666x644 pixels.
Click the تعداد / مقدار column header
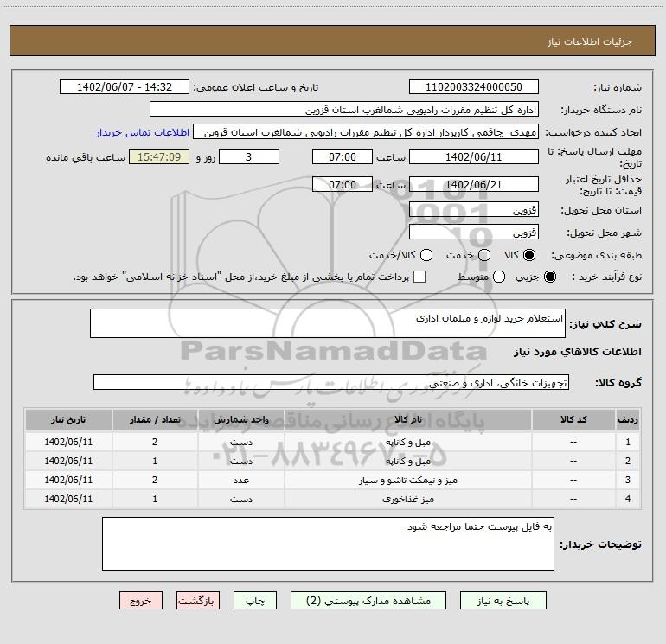[x=155, y=419]
